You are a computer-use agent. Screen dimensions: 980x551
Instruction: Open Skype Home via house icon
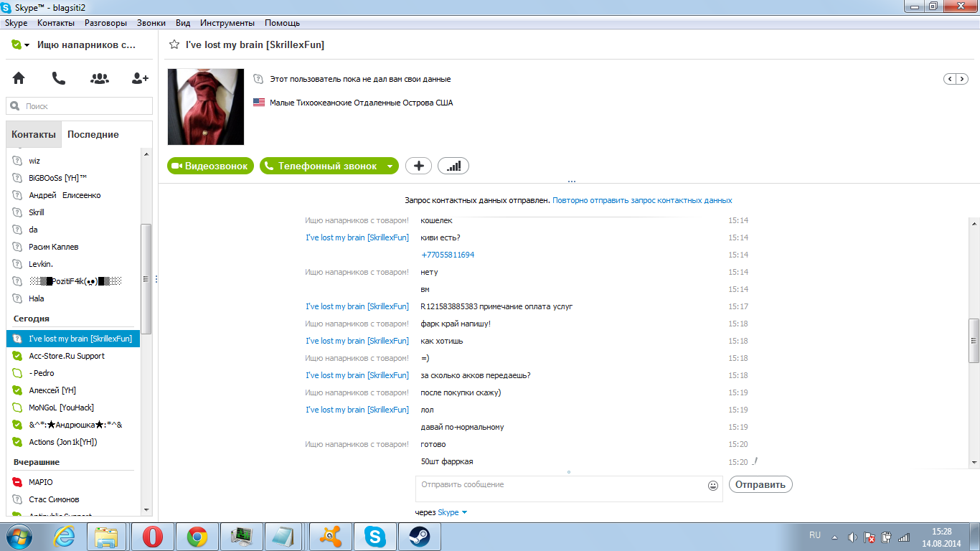point(19,78)
